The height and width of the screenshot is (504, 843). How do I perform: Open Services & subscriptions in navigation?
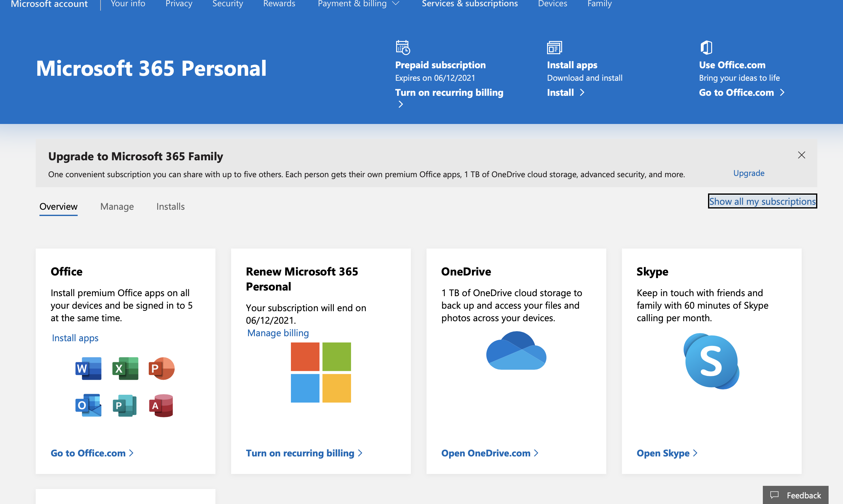click(470, 4)
